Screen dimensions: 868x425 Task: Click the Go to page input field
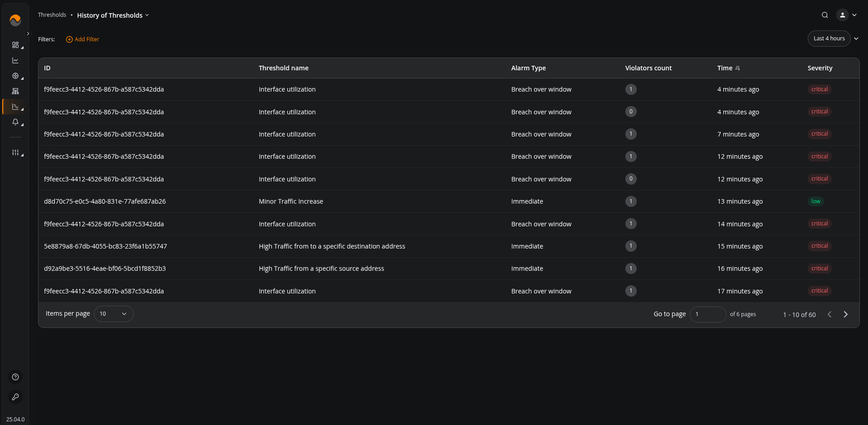[707, 314]
